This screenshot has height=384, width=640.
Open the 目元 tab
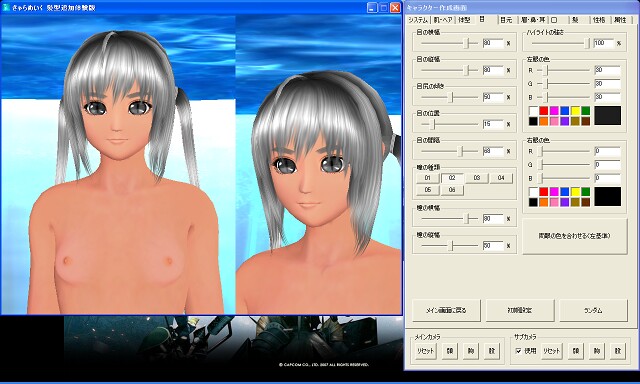click(x=506, y=20)
